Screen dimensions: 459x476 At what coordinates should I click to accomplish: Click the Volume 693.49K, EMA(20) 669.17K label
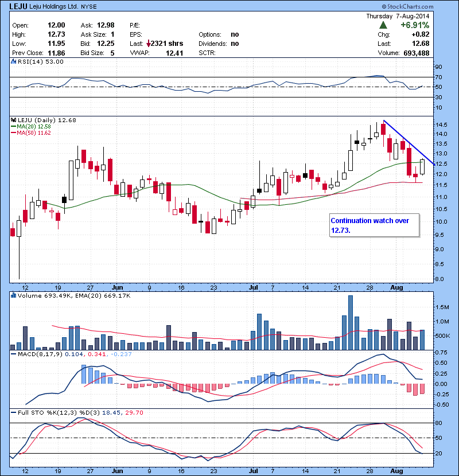[x=74, y=295]
